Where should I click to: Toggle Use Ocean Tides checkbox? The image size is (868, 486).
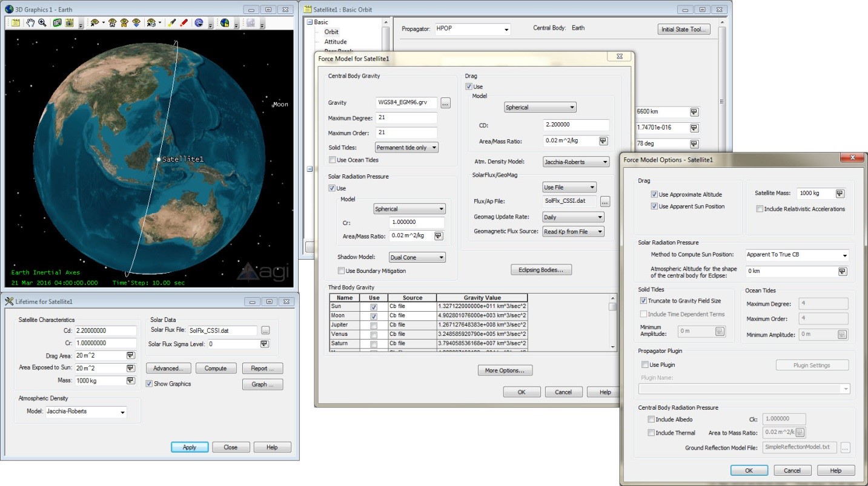333,160
